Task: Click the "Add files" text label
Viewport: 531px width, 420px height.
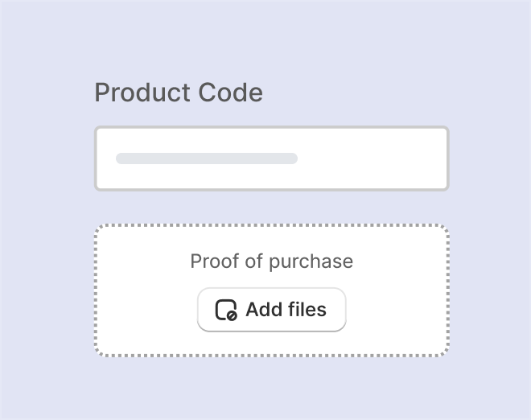Action: coord(286,310)
